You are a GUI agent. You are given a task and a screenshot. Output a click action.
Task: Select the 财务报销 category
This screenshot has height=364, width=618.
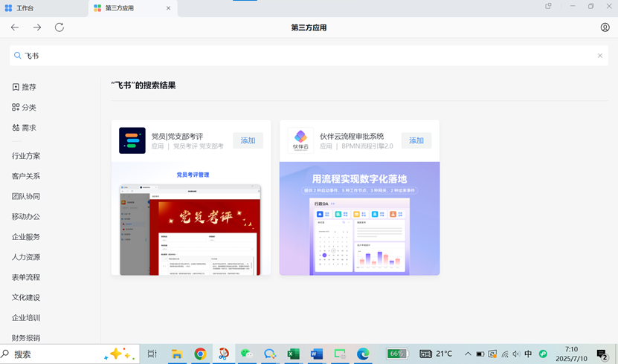[x=26, y=338]
